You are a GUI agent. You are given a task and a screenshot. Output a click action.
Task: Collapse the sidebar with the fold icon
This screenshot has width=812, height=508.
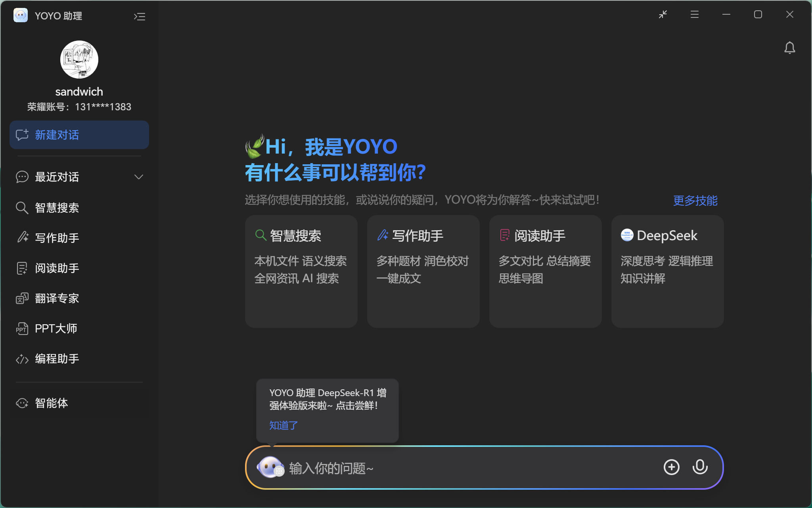(139, 16)
